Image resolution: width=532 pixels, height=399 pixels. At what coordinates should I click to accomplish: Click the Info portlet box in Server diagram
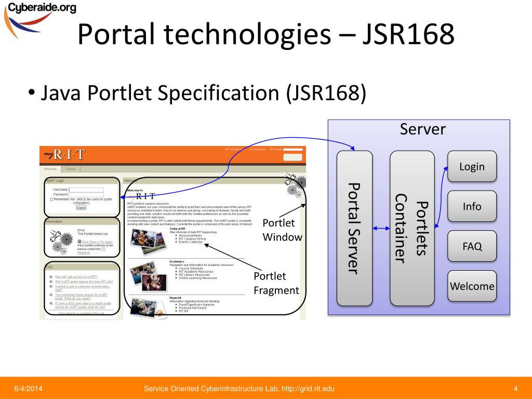[x=472, y=206]
